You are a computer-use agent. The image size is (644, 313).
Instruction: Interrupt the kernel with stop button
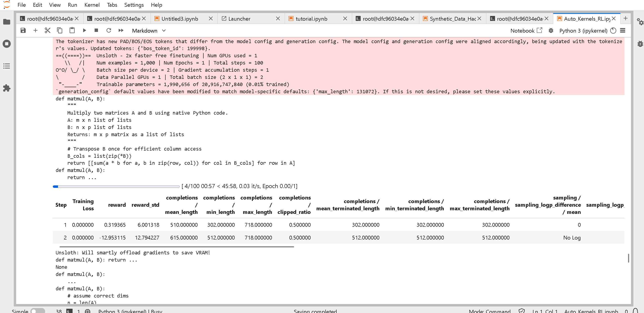click(x=96, y=31)
